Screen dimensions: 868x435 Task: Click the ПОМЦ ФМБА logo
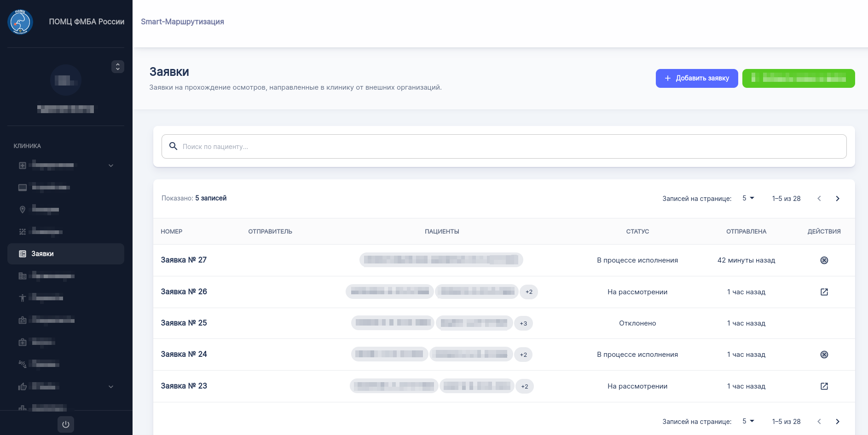coord(20,22)
